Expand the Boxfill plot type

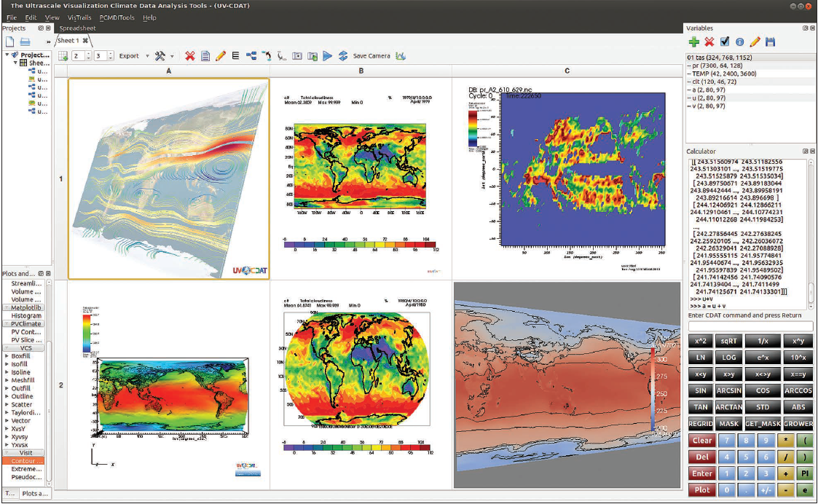pyautogui.click(x=7, y=356)
